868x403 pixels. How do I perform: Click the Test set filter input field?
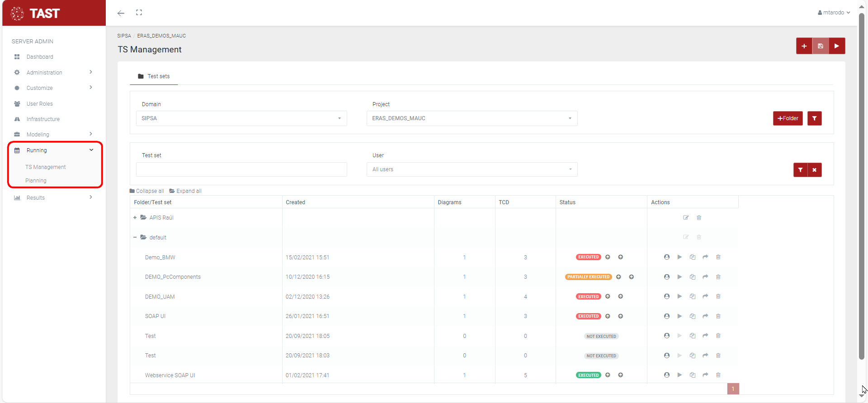pyautogui.click(x=241, y=169)
